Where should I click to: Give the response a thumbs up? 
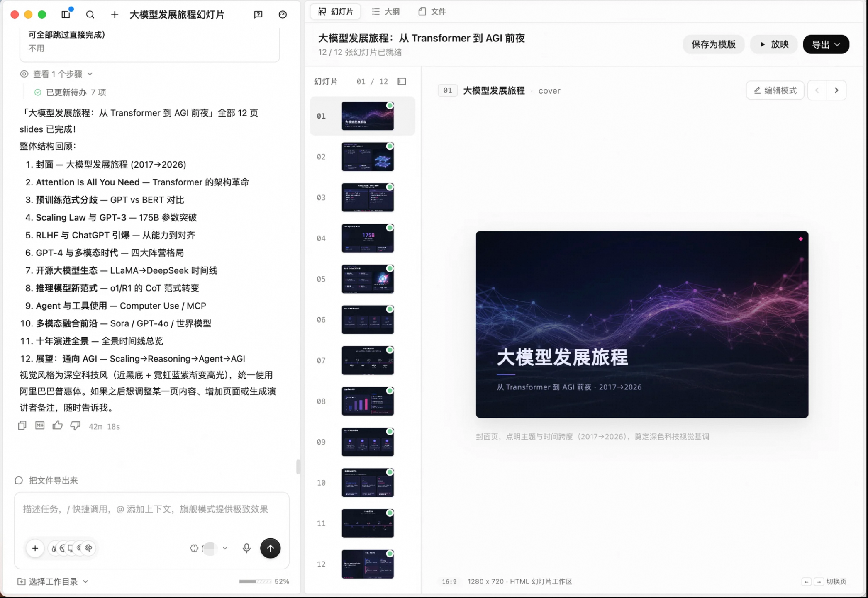(58, 425)
